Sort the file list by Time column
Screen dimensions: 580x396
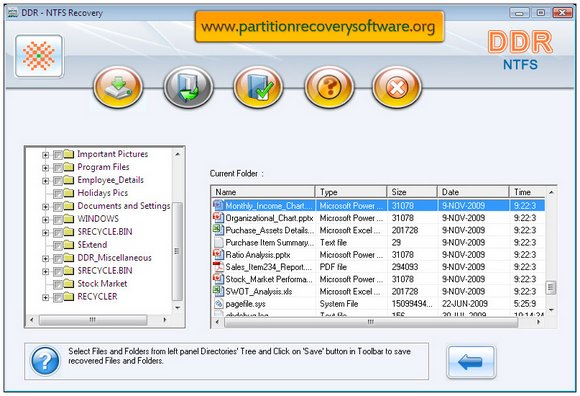pos(527,192)
